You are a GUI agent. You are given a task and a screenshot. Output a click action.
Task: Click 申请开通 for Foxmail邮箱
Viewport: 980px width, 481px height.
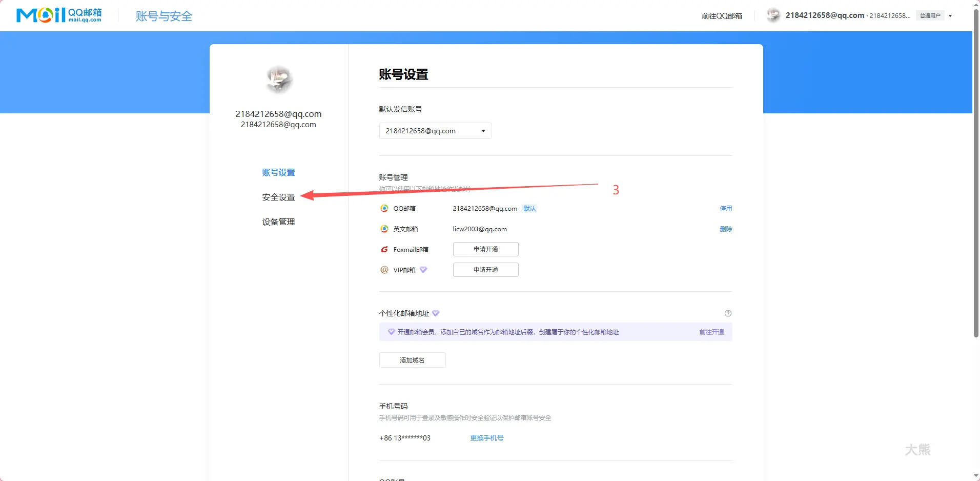[485, 249]
